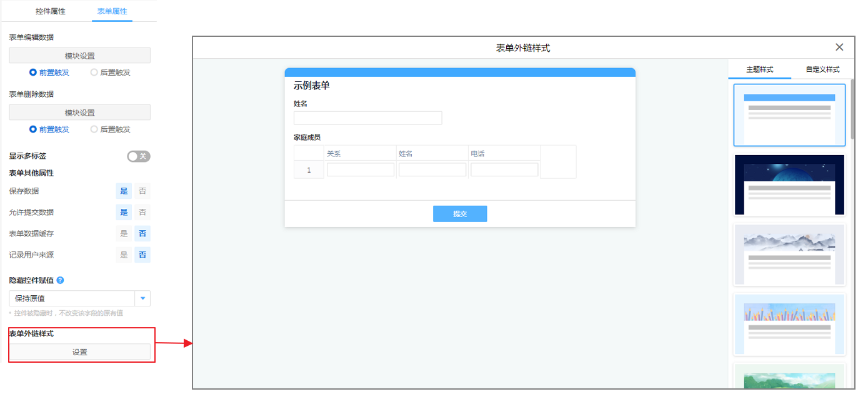Open the 保持原值 dropdown arrow
This screenshot has width=868, height=394.
click(142, 298)
